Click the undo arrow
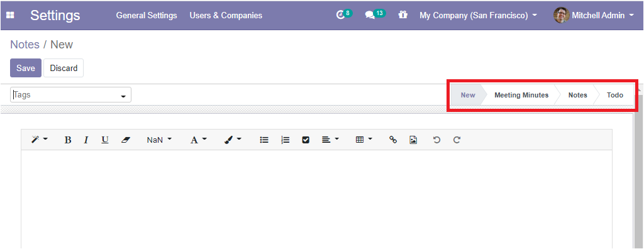This screenshot has height=249, width=644. pos(436,140)
